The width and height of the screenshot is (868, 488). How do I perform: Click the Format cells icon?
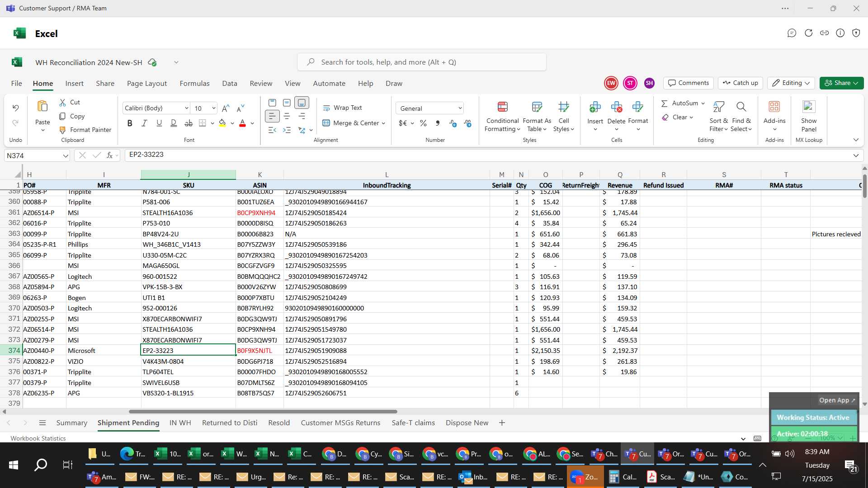click(638, 107)
